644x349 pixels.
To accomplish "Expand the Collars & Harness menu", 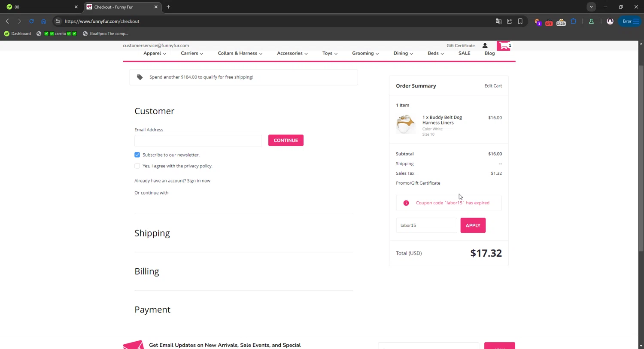I will point(240,53).
